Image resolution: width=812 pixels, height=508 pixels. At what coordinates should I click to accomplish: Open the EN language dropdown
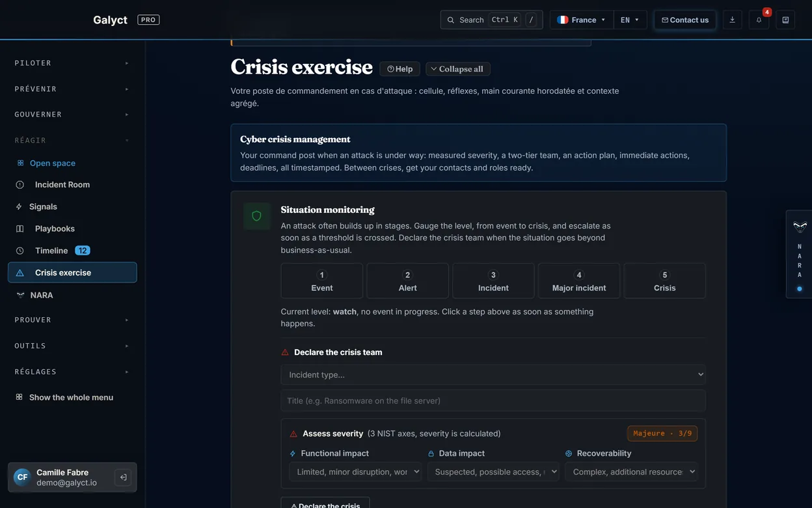point(630,20)
